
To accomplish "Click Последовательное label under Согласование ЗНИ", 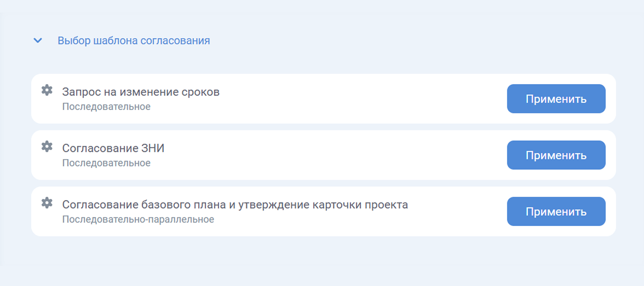I will point(106,163).
